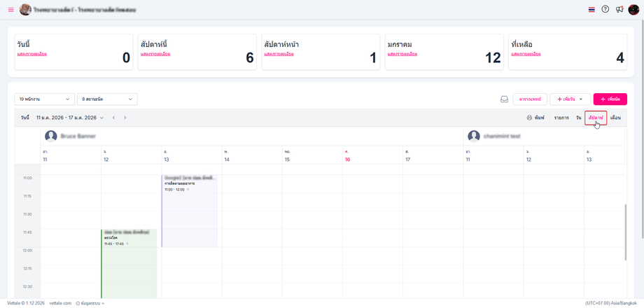Open the hamburger side menu
This screenshot has width=644, height=308.
pyautogui.click(x=10, y=10)
